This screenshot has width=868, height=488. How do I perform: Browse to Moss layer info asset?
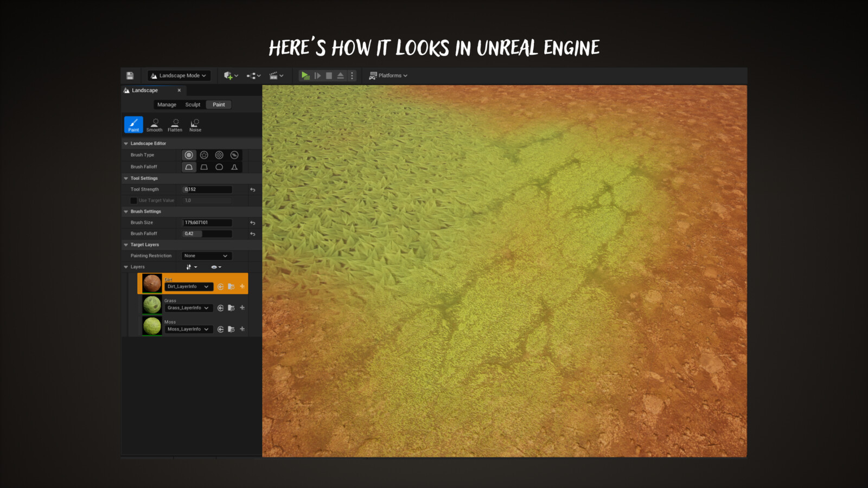231,329
